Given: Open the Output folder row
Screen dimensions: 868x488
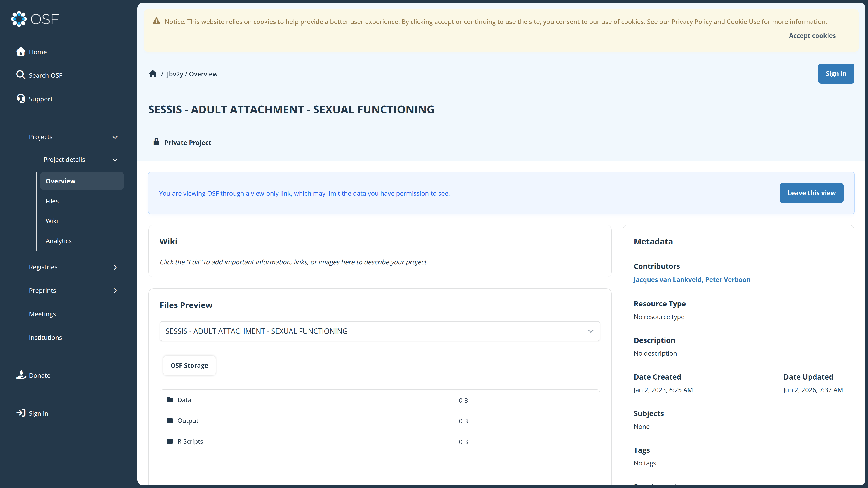Looking at the screenshot, I should click(x=380, y=421).
